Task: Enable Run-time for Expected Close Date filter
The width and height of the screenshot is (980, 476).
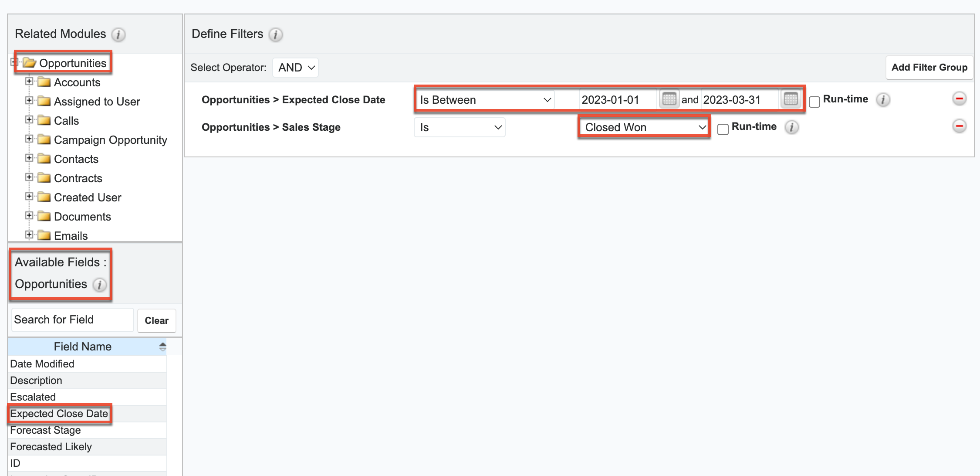Action: pos(814,102)
